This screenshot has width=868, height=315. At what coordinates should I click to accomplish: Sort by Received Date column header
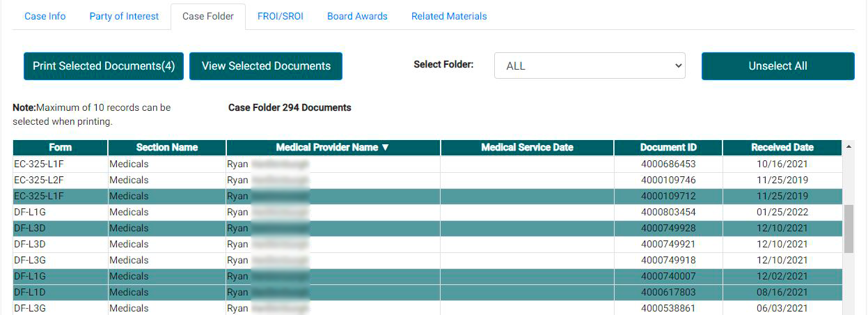coord(782,148)
